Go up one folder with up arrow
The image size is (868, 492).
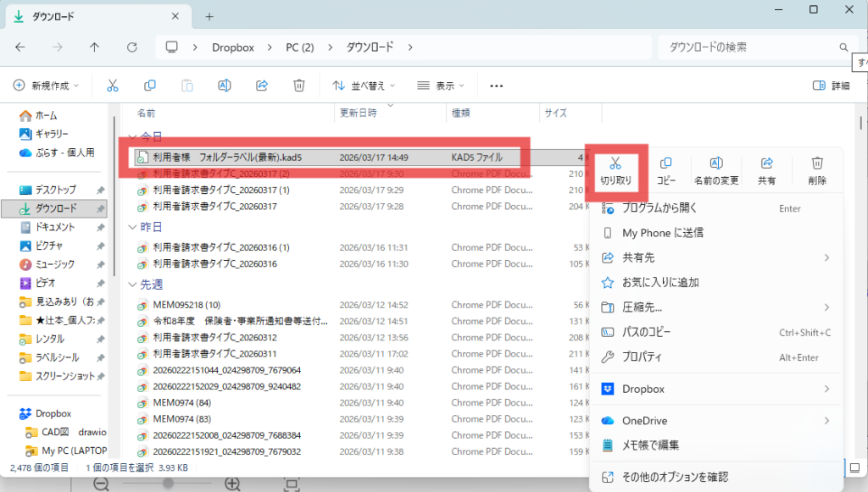tap(94, 47)
